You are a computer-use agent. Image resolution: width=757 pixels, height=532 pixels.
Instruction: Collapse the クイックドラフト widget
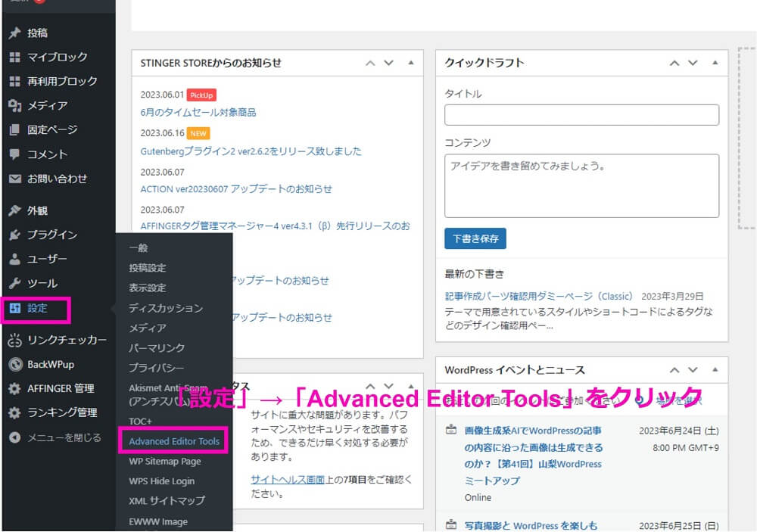click(x=715, y=64)
